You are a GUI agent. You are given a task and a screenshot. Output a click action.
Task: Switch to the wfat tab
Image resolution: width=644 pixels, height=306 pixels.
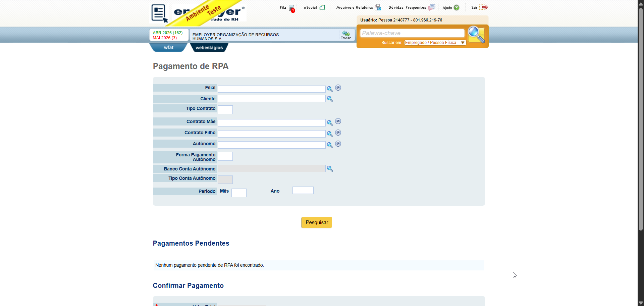[168, 48]
